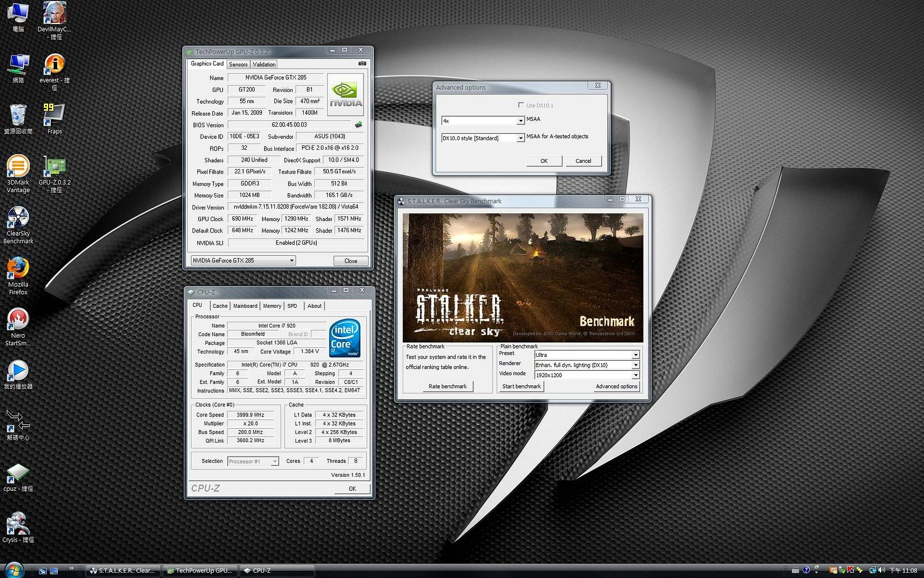Viewport: 924px width, 578px height.
Task: Switch to Mainboard tab in CPU-Z
Action: pyautogui.click(x=245, y=306)
